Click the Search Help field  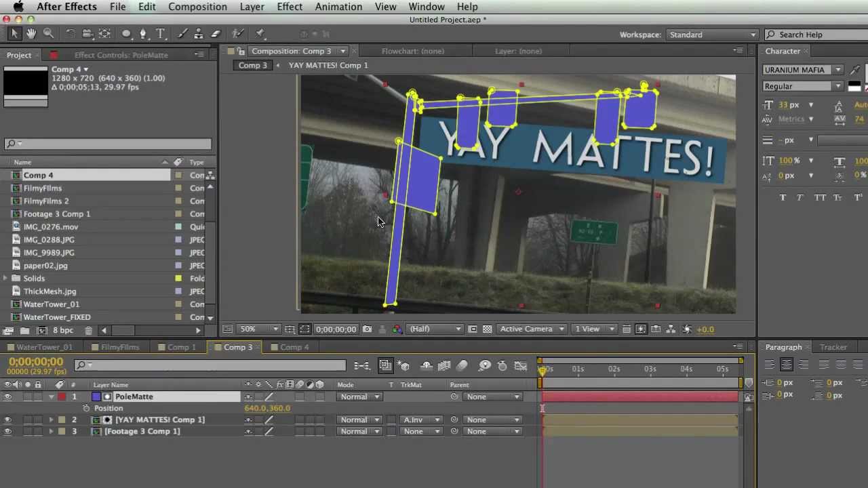pyautogui.click(x=816, y=35)
